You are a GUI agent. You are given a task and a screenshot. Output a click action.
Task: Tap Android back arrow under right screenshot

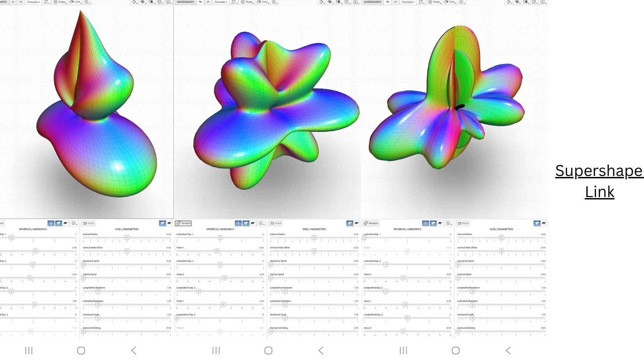[508, 351]
